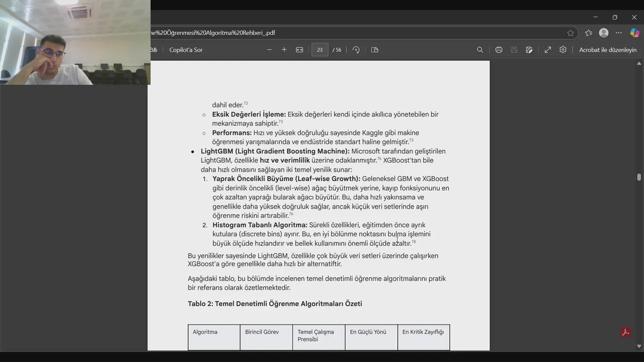Open the Copilot icon in the browser corner

pyautogui.click(x=635, y=33)
